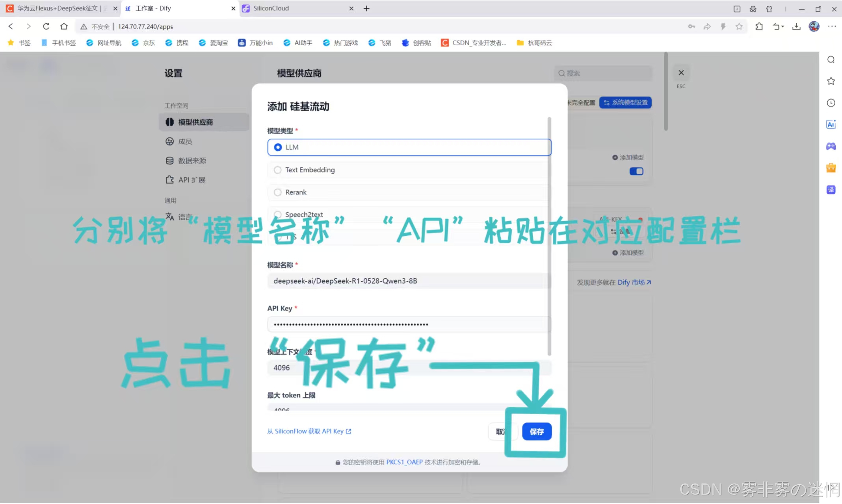Open the CSDN_专业开发者 bookmark
The image size is (842, 504).
tap(474, 43)
